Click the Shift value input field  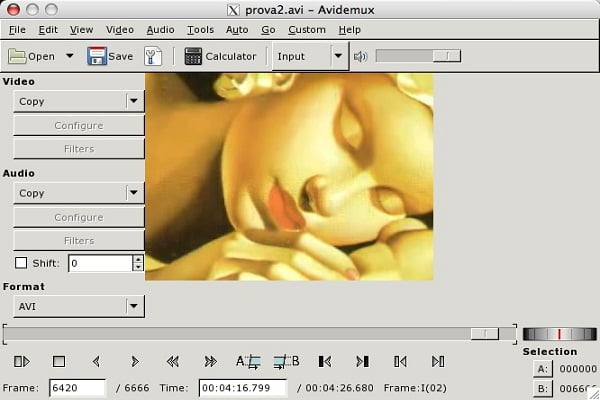click(100, 263)
